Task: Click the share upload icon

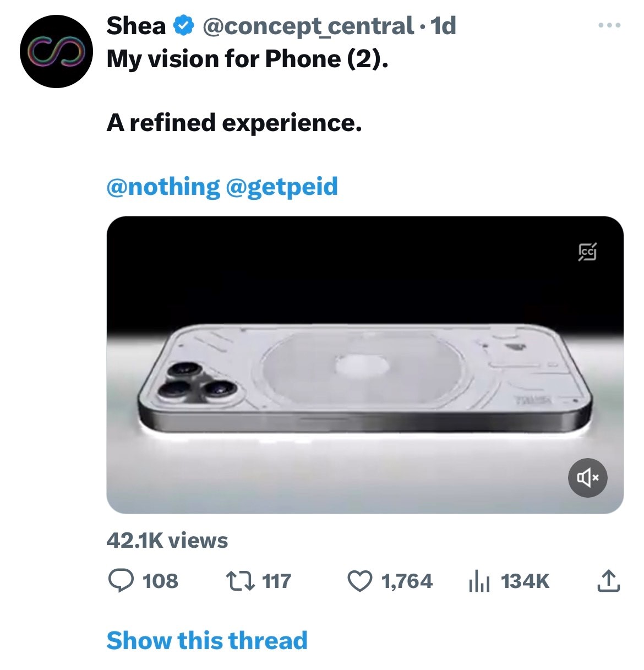Action: 609,580
